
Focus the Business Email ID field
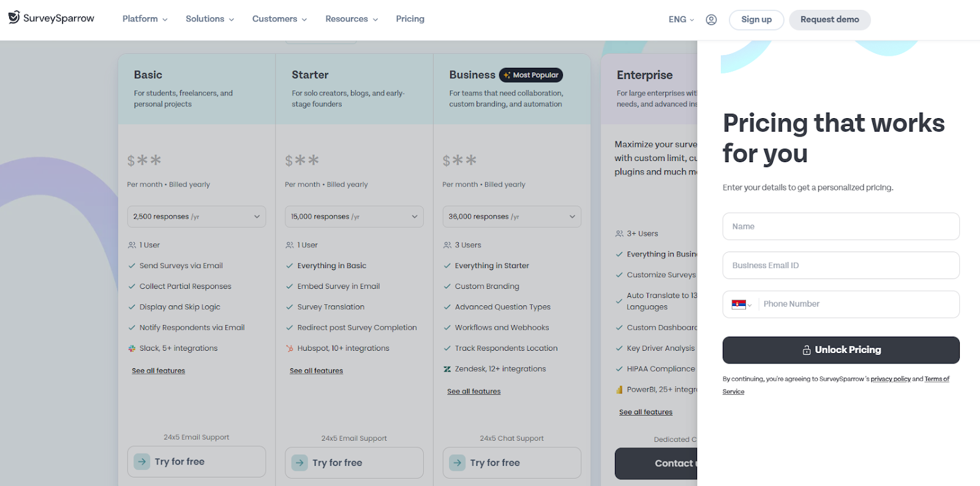[841, 266]
